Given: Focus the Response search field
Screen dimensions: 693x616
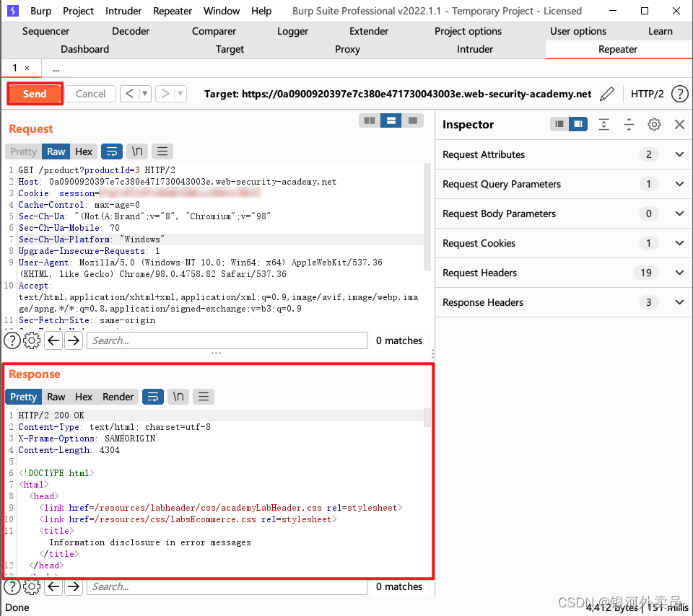Looking at the screenshot, I should (227, 586).
